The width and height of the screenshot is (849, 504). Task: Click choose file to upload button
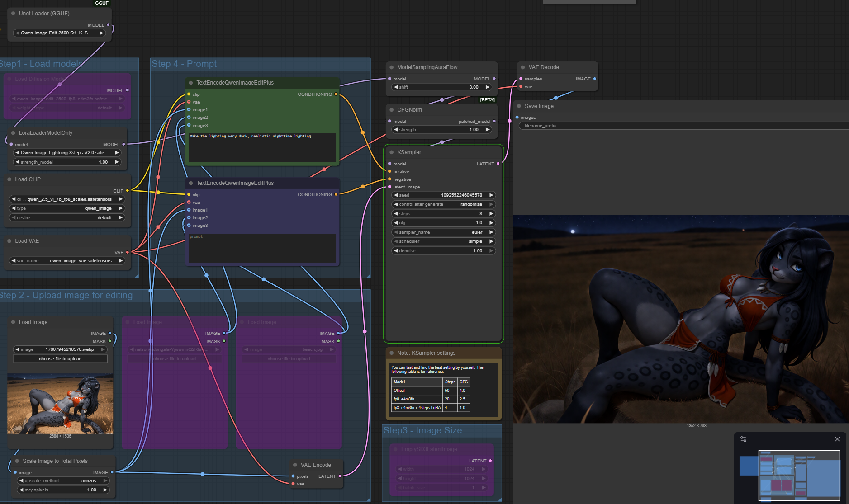tap(60, 359)
